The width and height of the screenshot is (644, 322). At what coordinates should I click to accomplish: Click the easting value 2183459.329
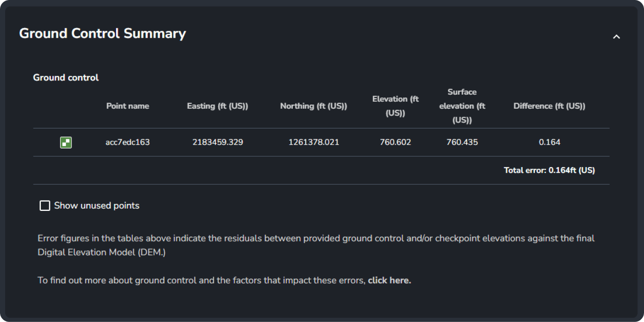coord(218,142)
